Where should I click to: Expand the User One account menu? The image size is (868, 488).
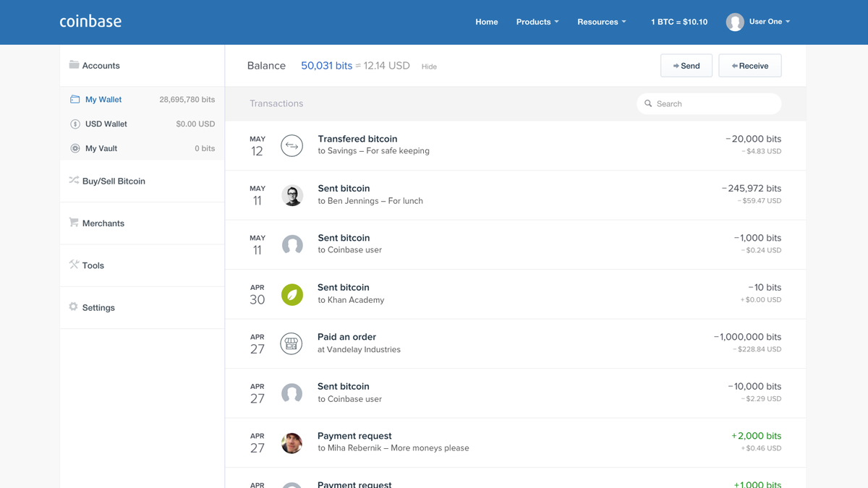770,22
